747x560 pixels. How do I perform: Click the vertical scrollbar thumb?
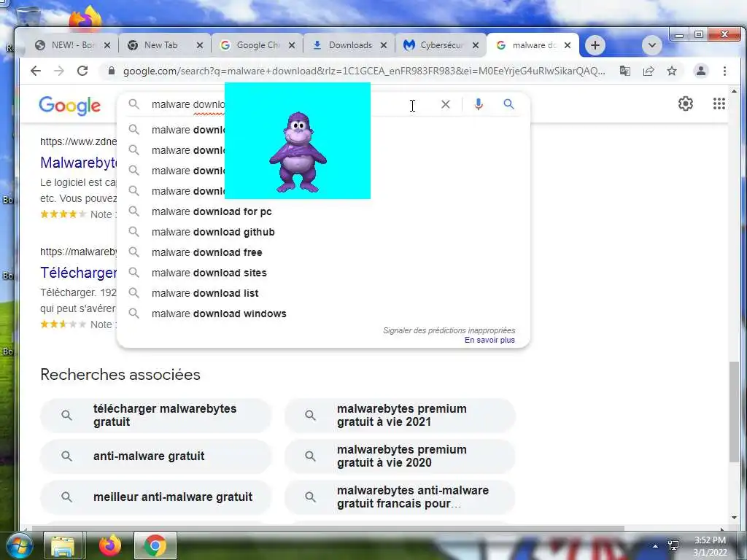coord(734,412)
